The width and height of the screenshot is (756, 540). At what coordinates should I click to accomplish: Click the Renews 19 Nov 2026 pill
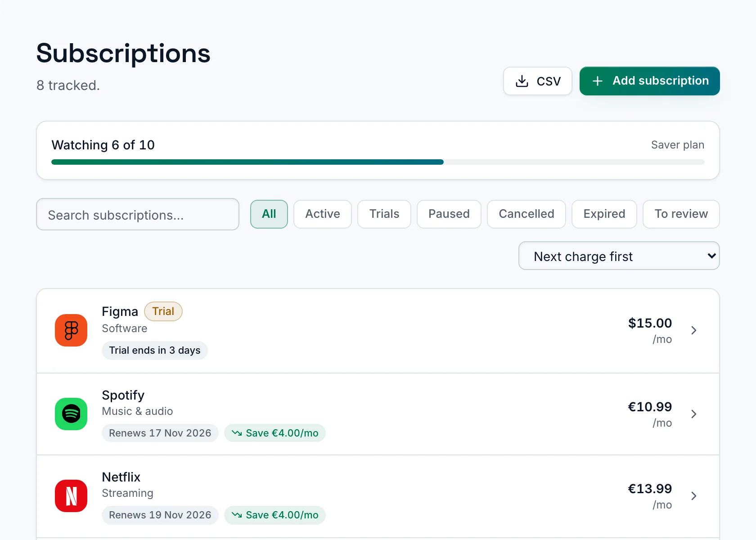[160, 515]
